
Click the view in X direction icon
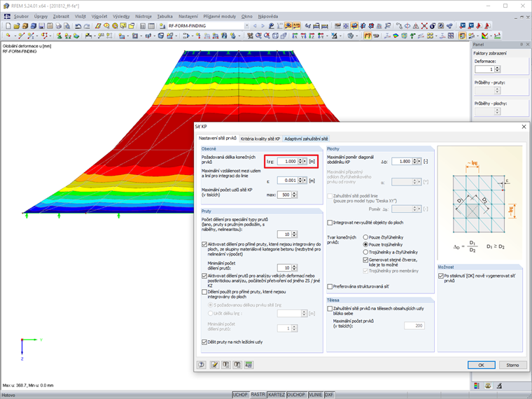295,36
